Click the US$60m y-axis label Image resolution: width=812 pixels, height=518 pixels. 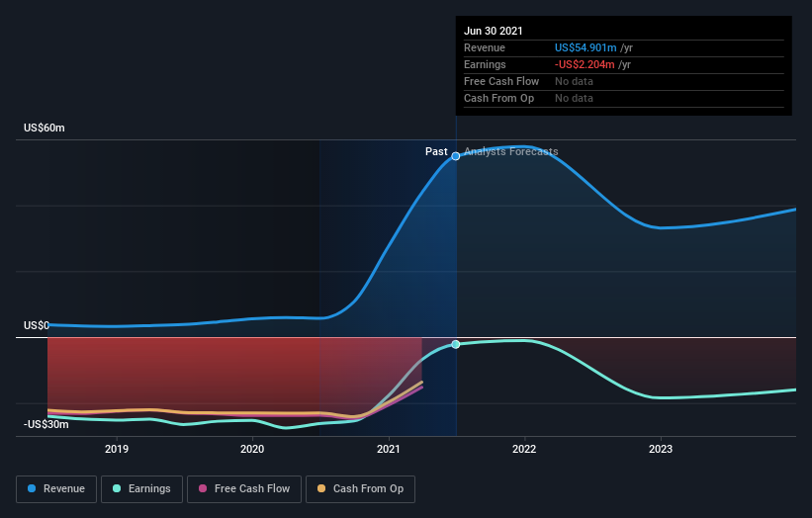point(45,128)
